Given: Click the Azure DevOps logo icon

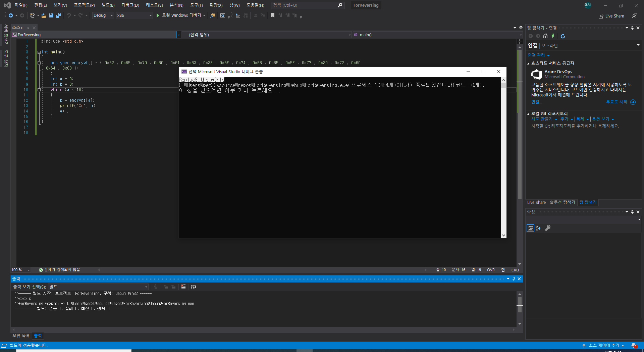Looking at the screenshot, I should [537, 74].
